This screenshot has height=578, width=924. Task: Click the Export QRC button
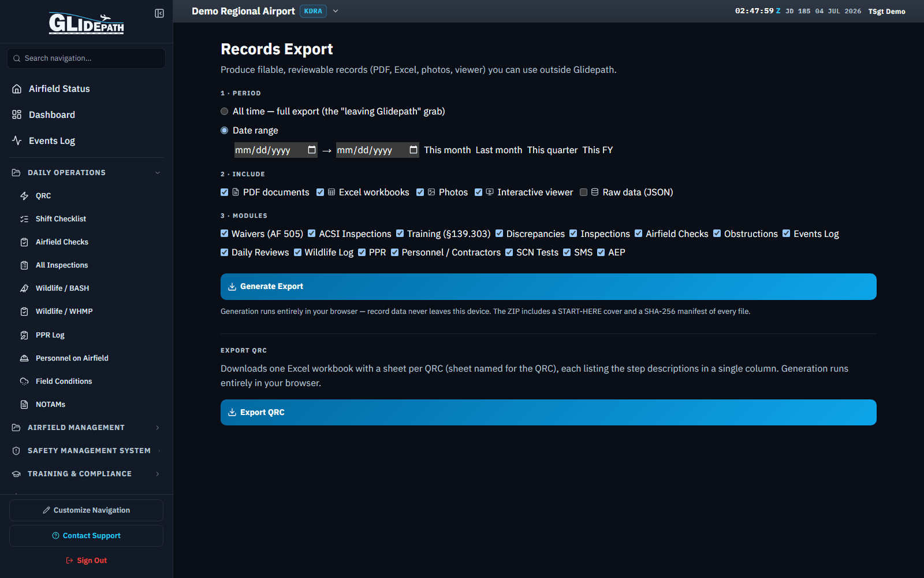pos(549,413)
